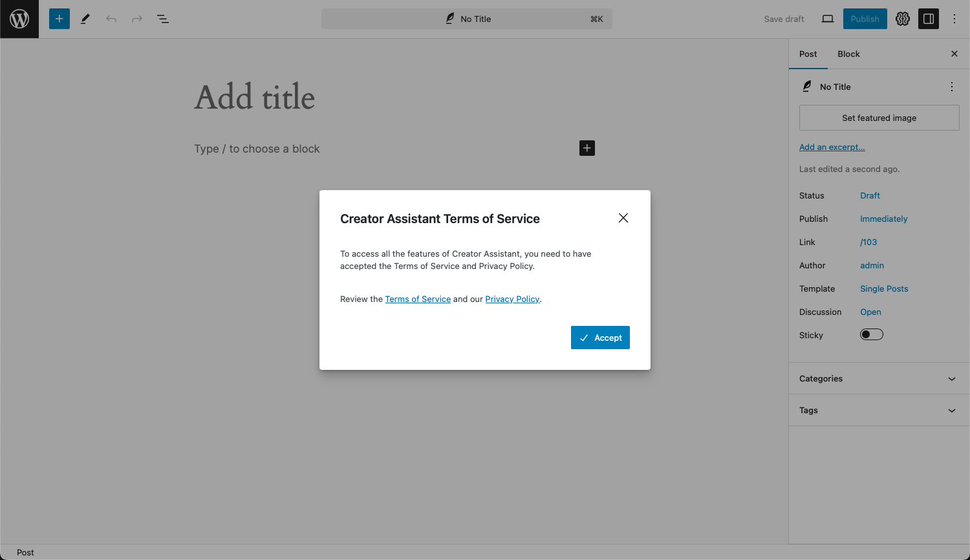Switch to the Post tab

tap(808, 54)
